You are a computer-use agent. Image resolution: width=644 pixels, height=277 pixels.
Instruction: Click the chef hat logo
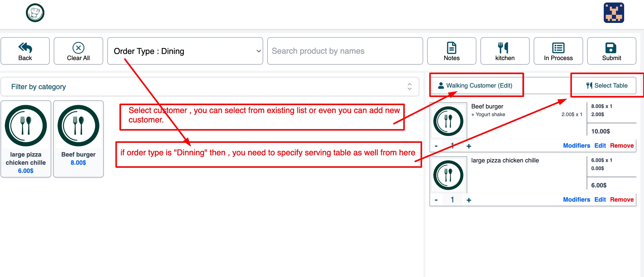point(35,13)
